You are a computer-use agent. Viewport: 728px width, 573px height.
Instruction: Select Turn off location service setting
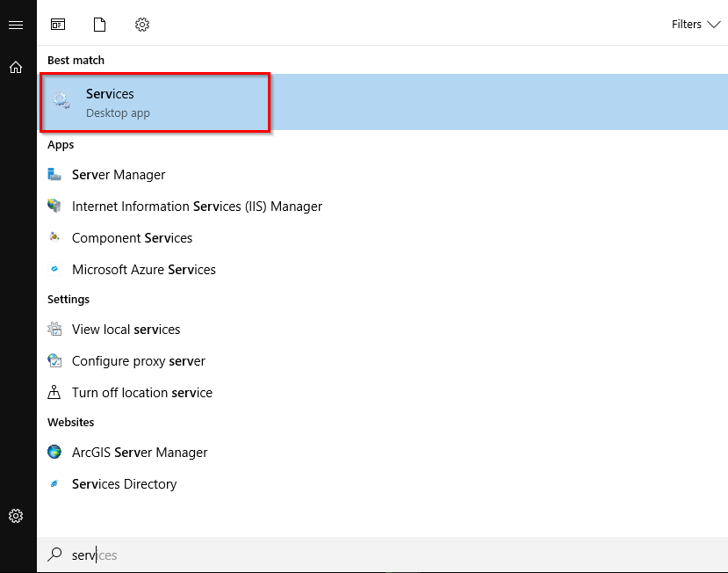(141, 392)
